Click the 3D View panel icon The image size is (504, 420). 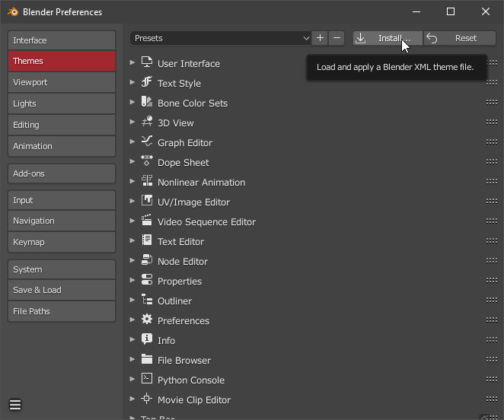[147, 122]
